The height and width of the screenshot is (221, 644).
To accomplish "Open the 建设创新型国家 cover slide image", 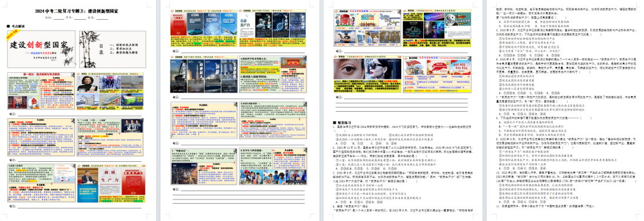I will [x=42, y=49].
